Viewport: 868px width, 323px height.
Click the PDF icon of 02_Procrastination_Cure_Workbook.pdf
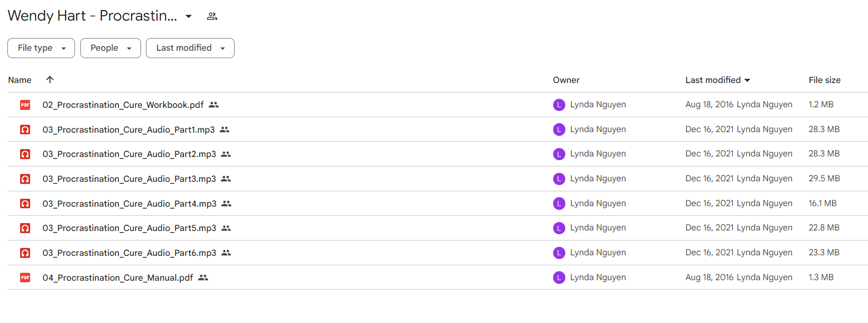[25, 105]
